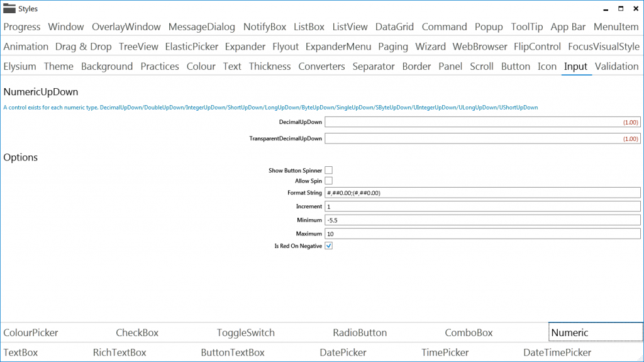Switch to the Window tab
The height and width of the screenshot is (362, 644).
point(65,26)
